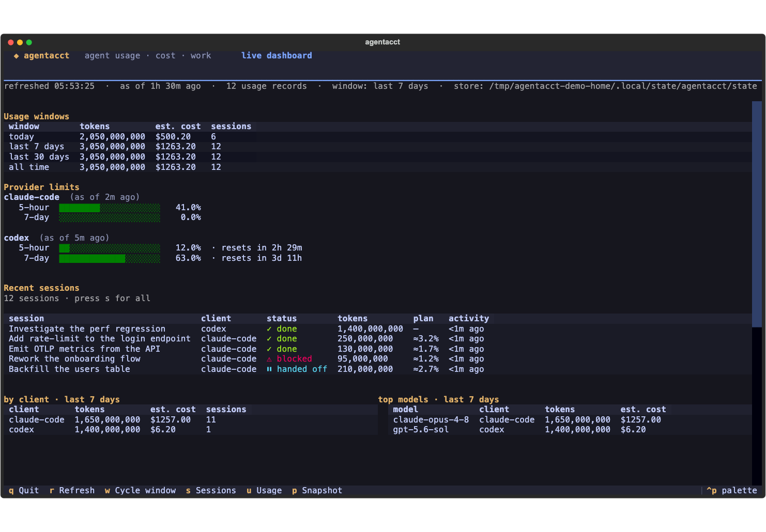
Task: Click the 'Provider limits' section heading
Action: click(x=41, y=187)
